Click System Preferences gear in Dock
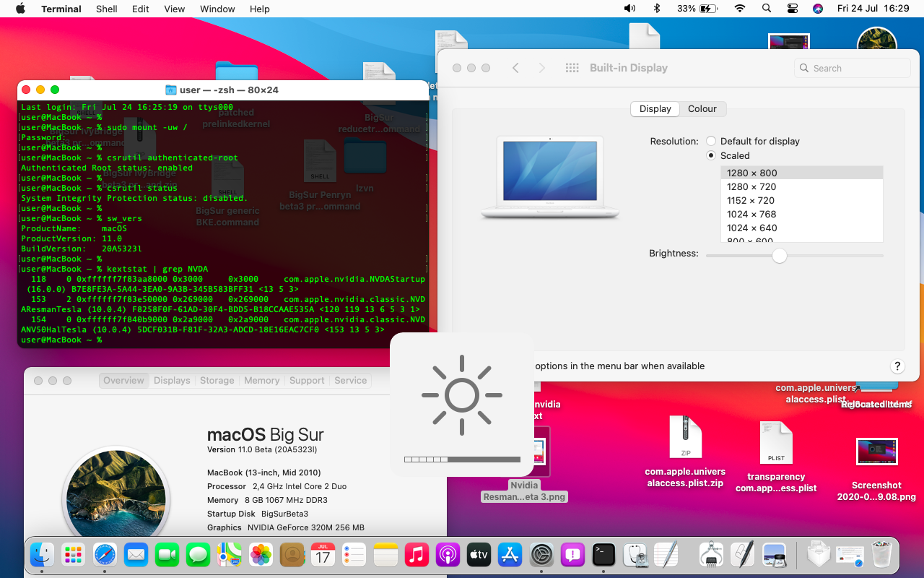Screen dimensions: 924x578 point(542,555)
